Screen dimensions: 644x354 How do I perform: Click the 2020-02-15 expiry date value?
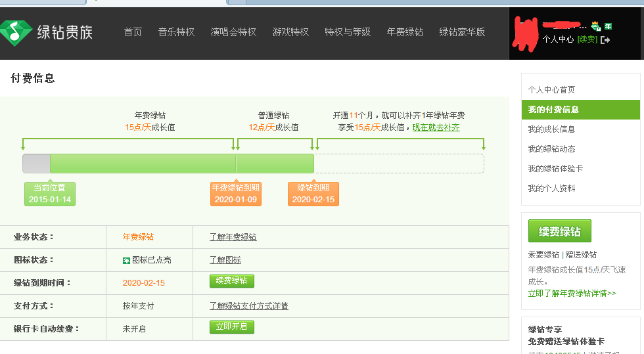tap(144, 283)
